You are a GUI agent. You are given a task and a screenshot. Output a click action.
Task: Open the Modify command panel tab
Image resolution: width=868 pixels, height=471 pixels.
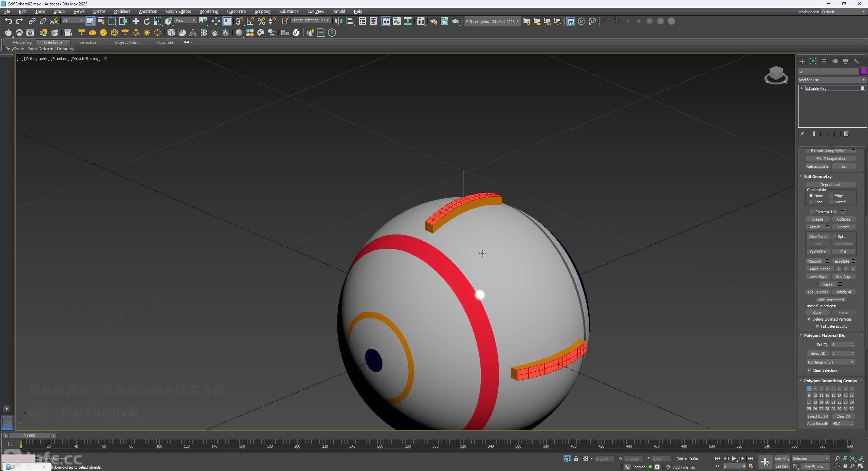click(813, 61)
